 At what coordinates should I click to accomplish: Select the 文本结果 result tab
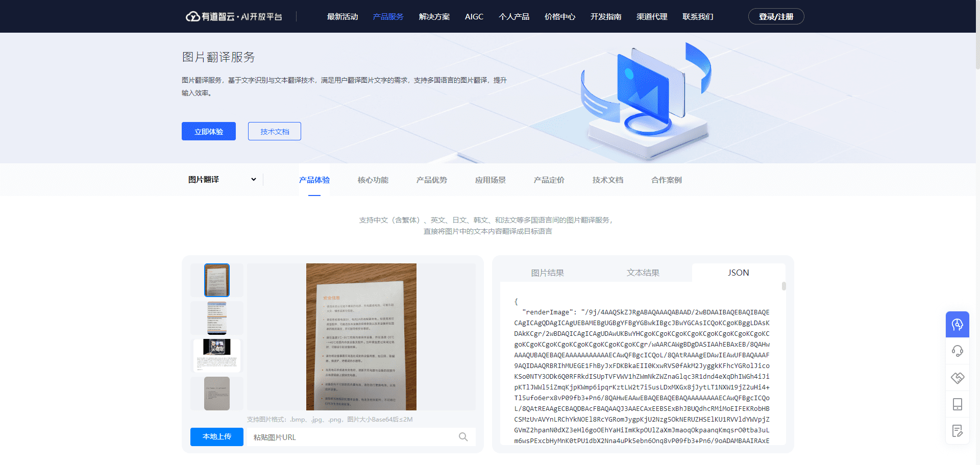tap(643, 273)
